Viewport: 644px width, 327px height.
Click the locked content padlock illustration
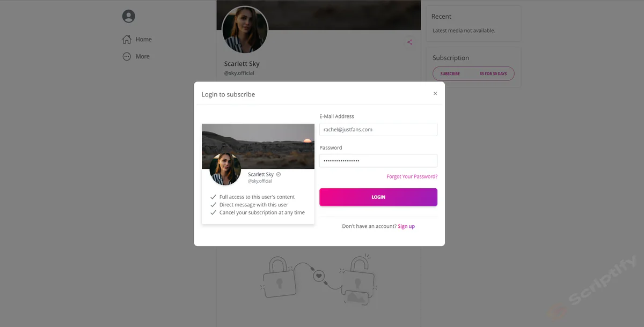319,278
